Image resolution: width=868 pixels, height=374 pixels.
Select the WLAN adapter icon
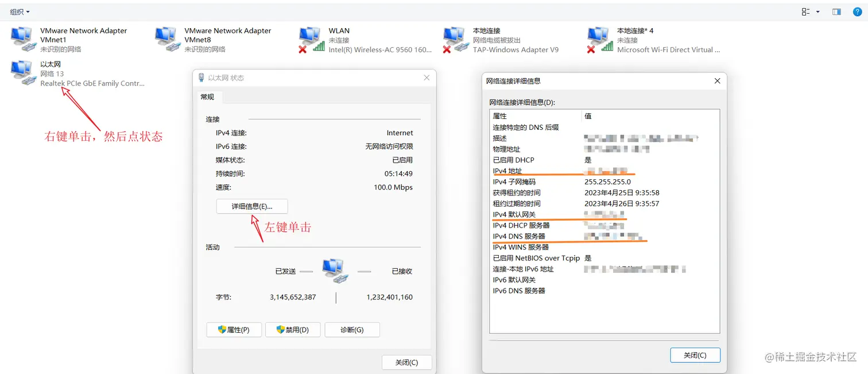(x=312, y=40)
